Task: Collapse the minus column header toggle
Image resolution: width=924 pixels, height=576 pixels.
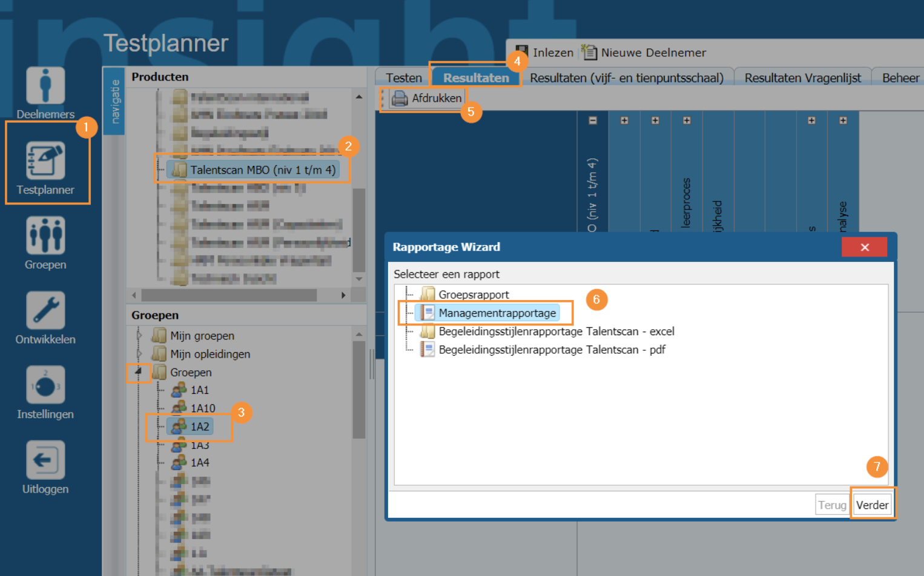Action: (593, 120)
